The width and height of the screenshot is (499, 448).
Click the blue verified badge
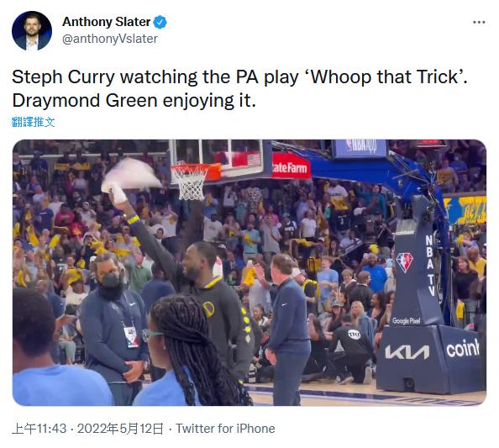(x=160, y=22)
